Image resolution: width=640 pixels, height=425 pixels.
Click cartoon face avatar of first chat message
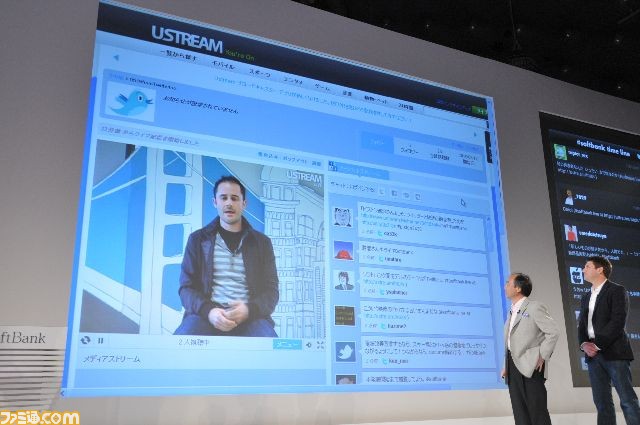[343, 217]
